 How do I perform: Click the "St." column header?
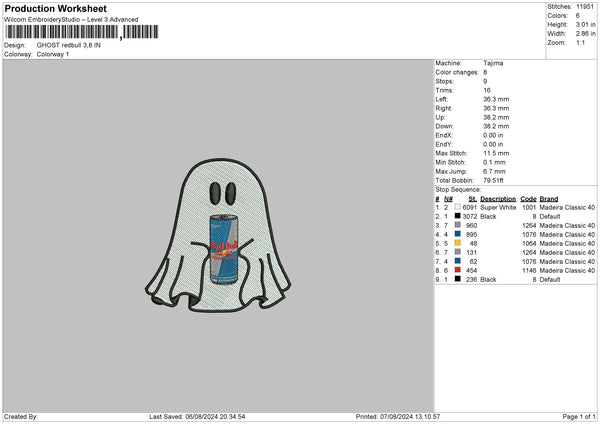point(473,199)
